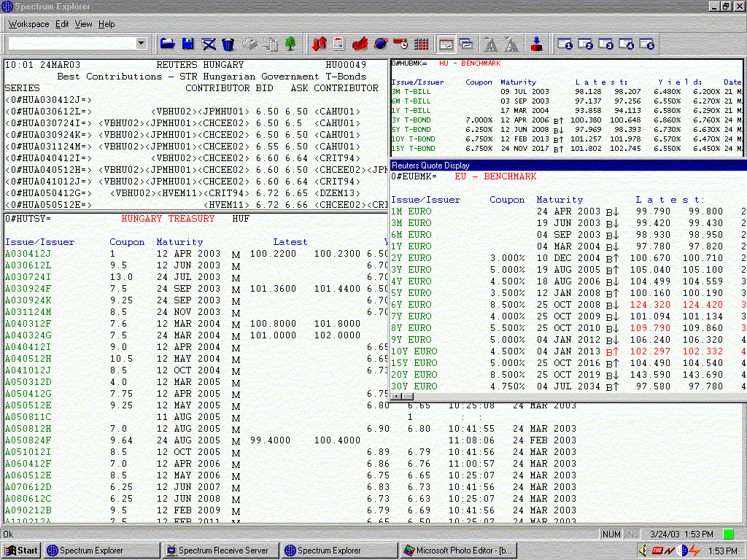Click the Maturity column header in EU Benchmark
This screenshot has height=560, width=747.
coord(560,200)
